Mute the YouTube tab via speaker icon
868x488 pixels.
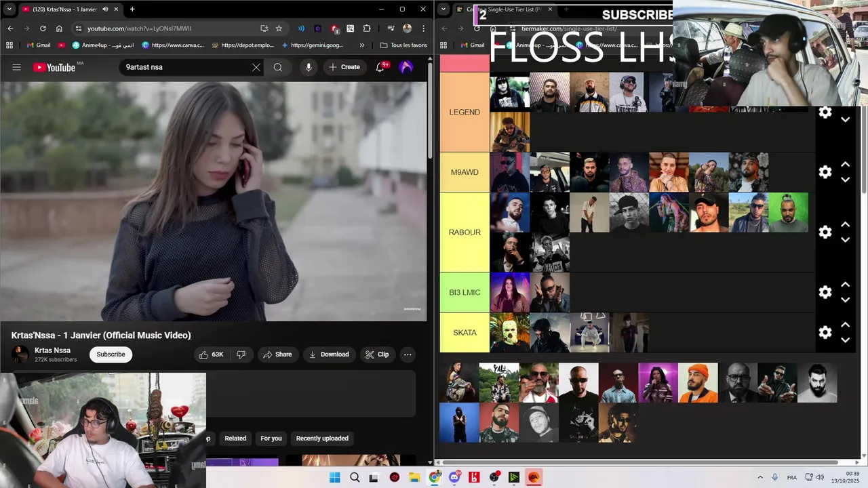105,9
